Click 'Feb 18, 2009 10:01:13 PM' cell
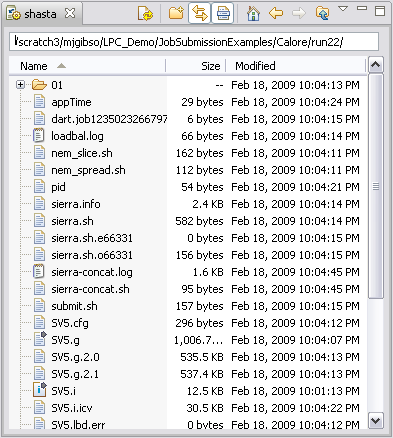 tap(295, 391)
